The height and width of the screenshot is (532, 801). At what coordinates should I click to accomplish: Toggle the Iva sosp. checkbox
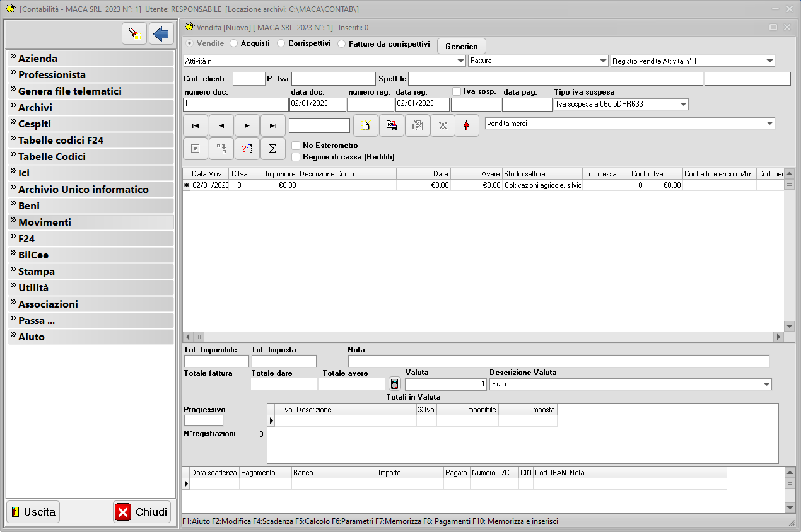pyautogui.click(x=457, y=92)
